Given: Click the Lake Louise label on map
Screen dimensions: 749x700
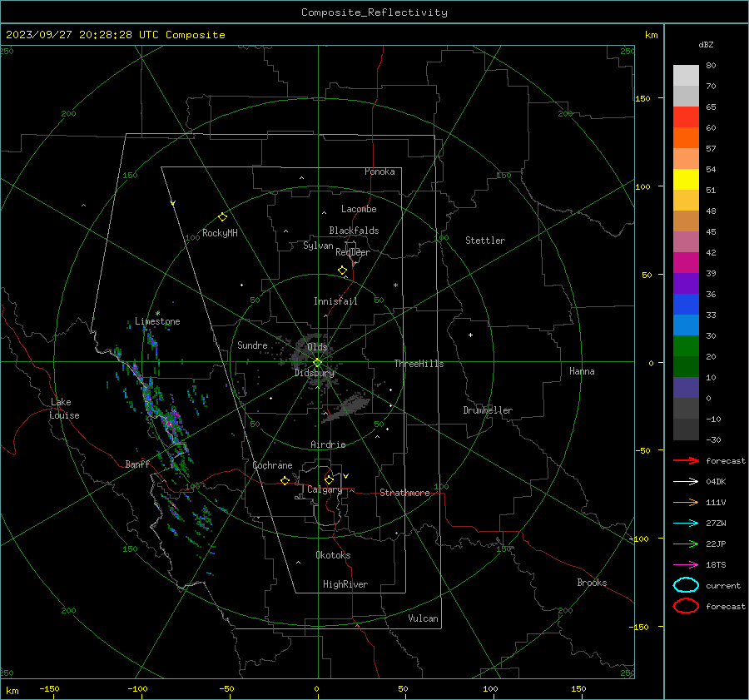Looking at the screenshot, I should (x=65, y=409).
